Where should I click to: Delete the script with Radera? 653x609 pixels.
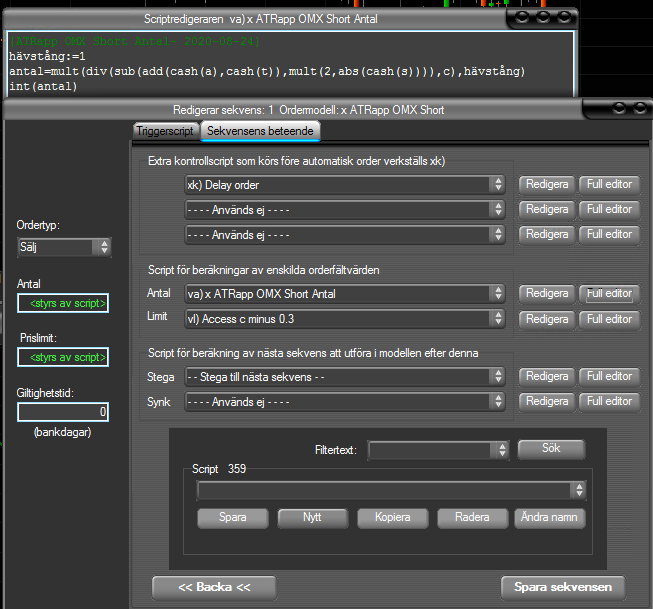click(471, 518)
